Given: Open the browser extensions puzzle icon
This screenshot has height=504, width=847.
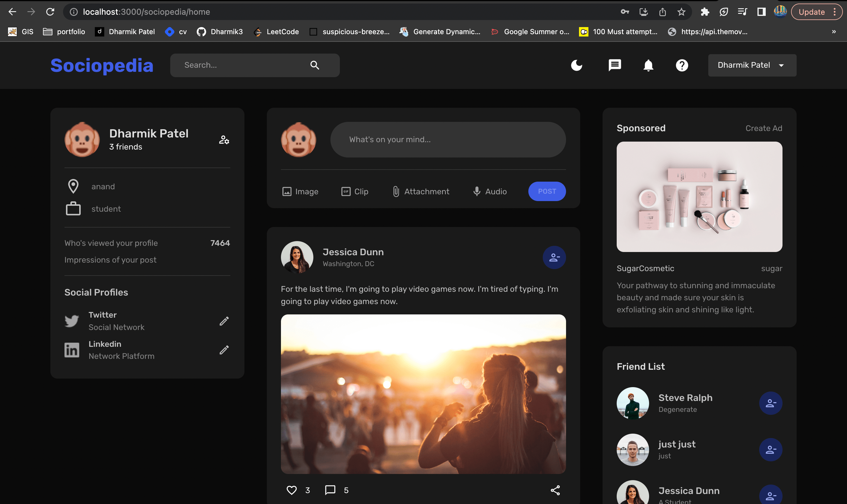Looking at the screenshot, I should point(705,12).
